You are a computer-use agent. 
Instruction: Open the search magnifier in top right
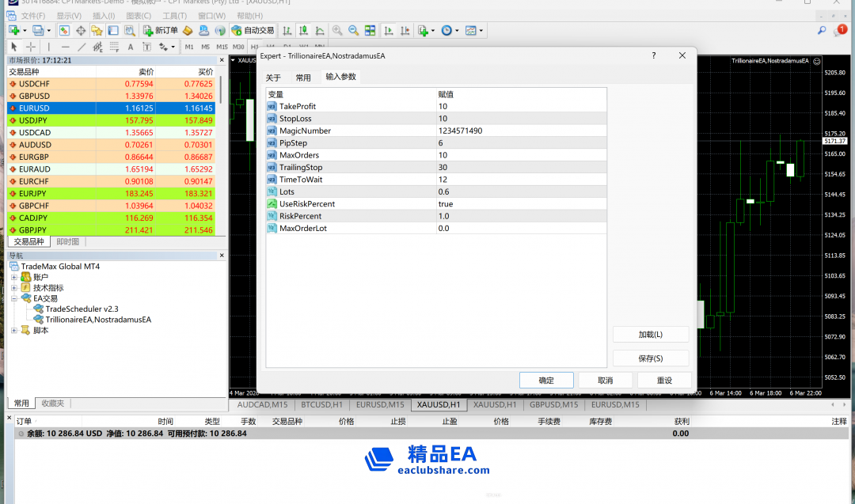pyautogui.click(x=822, y=31)
